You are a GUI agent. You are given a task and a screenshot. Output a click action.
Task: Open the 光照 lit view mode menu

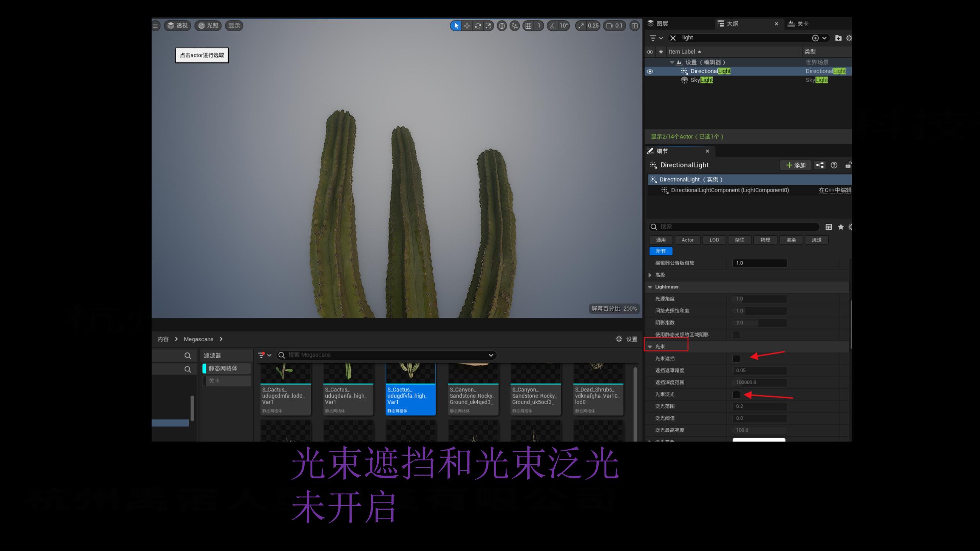coord(208,26)
